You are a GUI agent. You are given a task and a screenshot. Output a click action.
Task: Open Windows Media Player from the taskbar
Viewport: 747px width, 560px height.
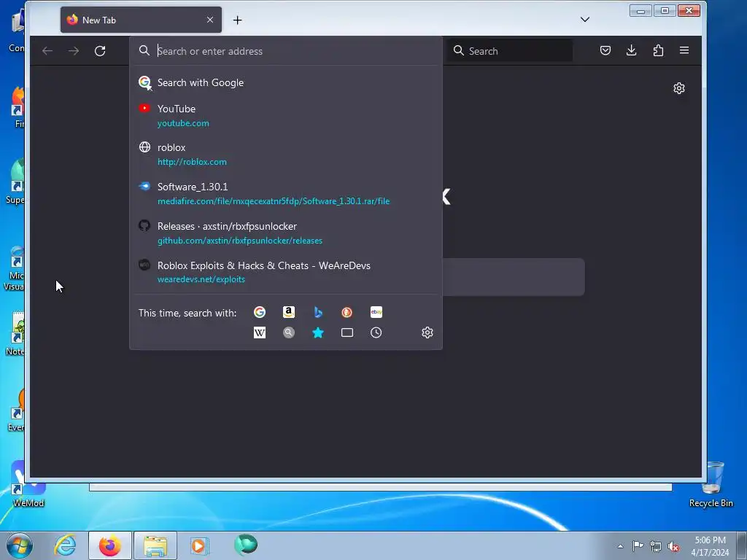[199, 545]
